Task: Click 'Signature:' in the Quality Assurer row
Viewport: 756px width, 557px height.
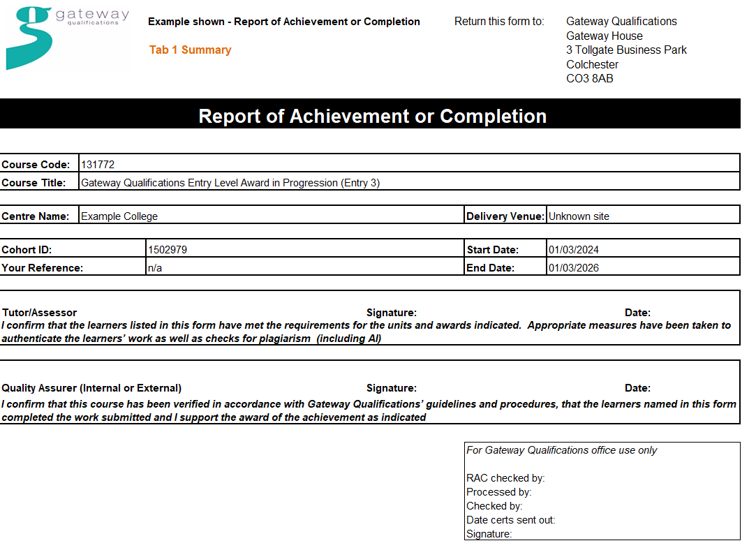Action: coord(392,388)
